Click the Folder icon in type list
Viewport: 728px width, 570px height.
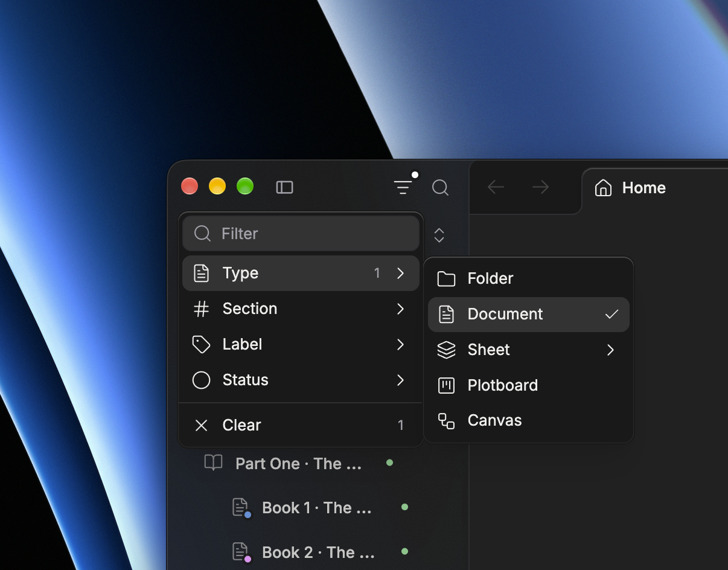[x=446, y=278]
